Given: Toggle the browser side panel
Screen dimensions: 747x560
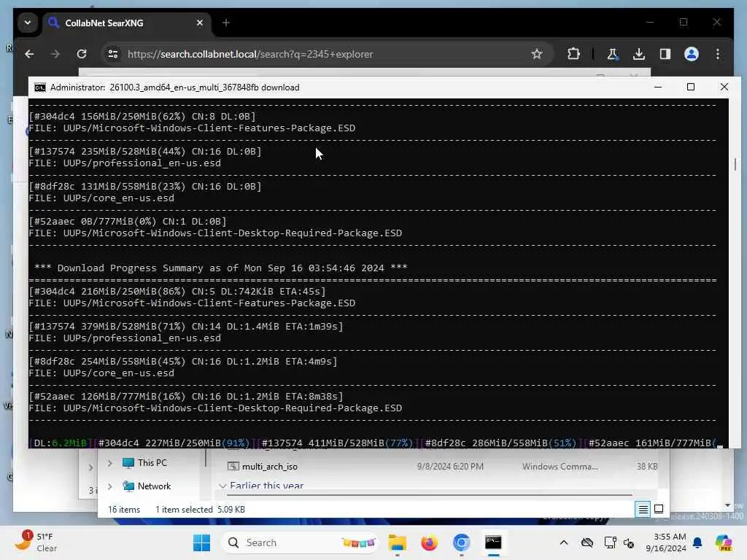Looking at the screenshot, I should (x=665, y=54).
